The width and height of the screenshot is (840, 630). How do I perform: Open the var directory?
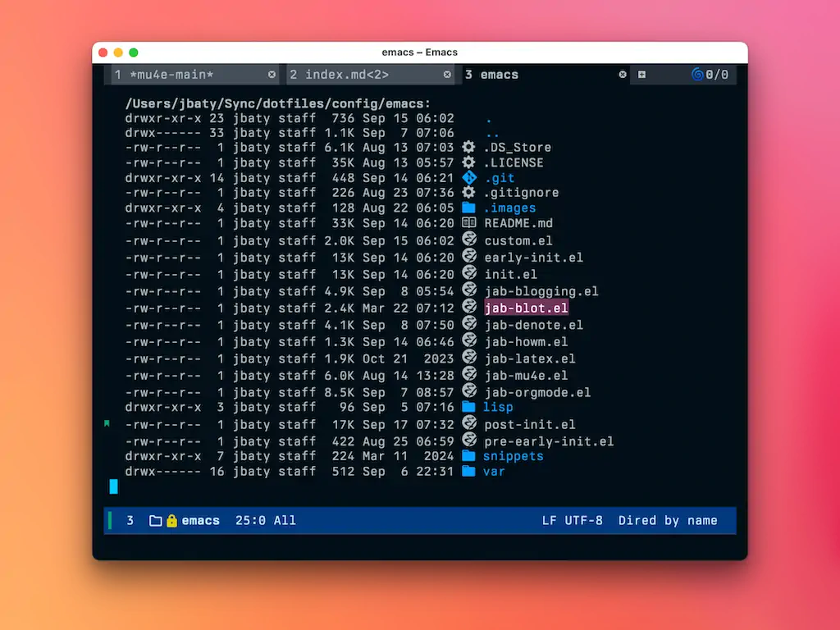(x=493, y=472)
